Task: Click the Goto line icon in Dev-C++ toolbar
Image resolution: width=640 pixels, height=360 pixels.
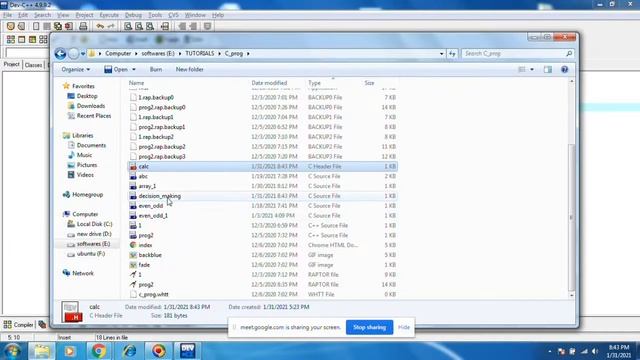Action: coord(164,27)
